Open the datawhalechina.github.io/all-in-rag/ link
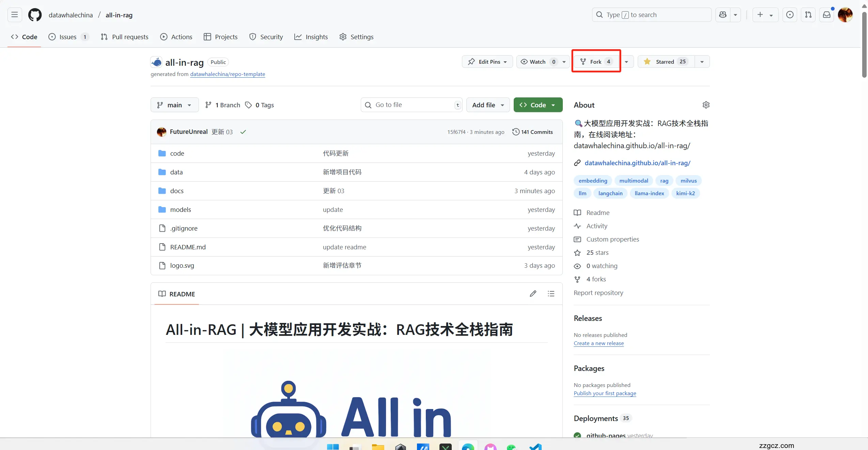Screen dimensions: 868x450 [x=638, y=163]
